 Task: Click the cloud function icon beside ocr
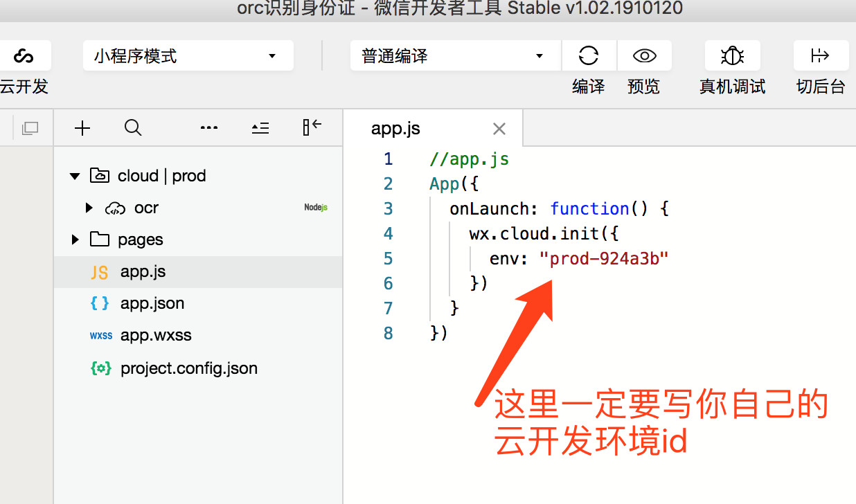coord(115,208)
